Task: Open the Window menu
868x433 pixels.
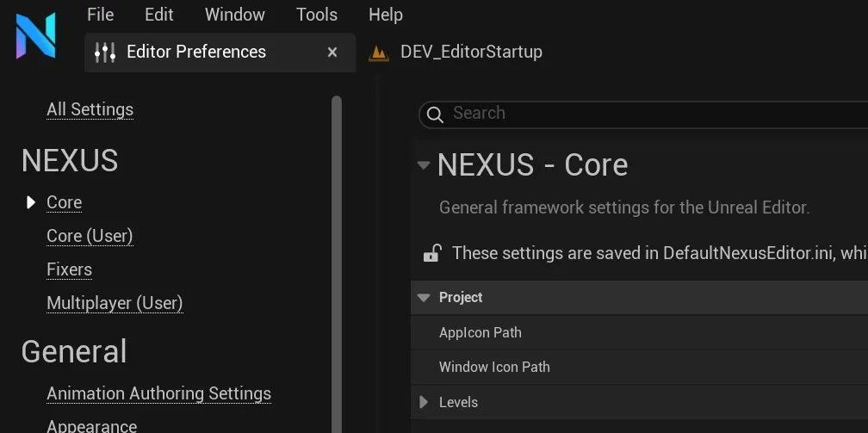Action: point(235,15)
